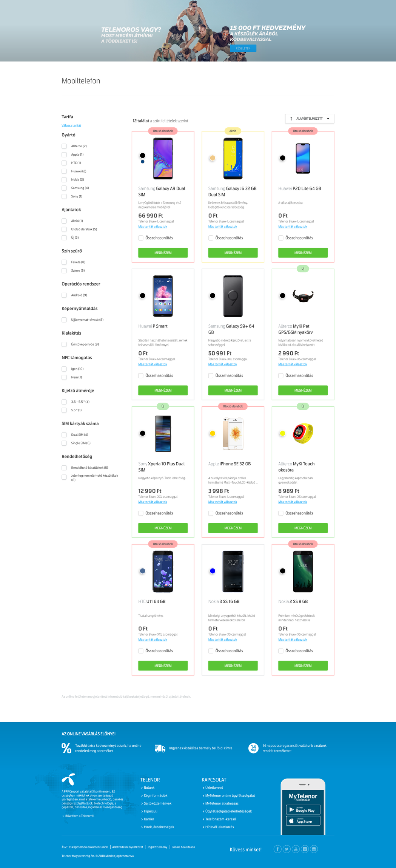Image resolution: width=396 pixels, height=868 pixels.
Task: Click the iPhone SE 32 GB product image
Action: click(x=233, y=434)
